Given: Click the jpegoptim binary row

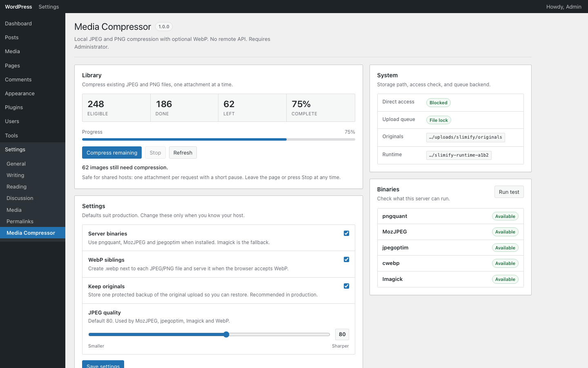Looking at the screenshot, I should (450, 248).
